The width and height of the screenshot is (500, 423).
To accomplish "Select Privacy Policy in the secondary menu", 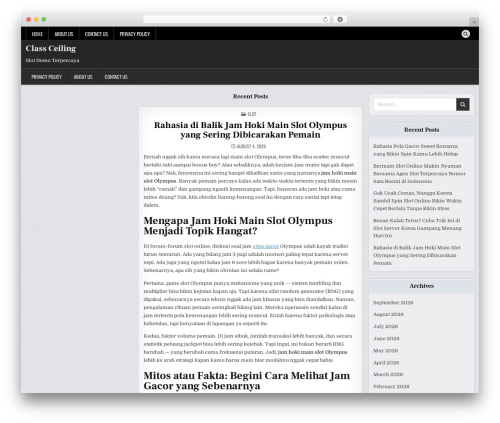I will (x=47, y=77).
